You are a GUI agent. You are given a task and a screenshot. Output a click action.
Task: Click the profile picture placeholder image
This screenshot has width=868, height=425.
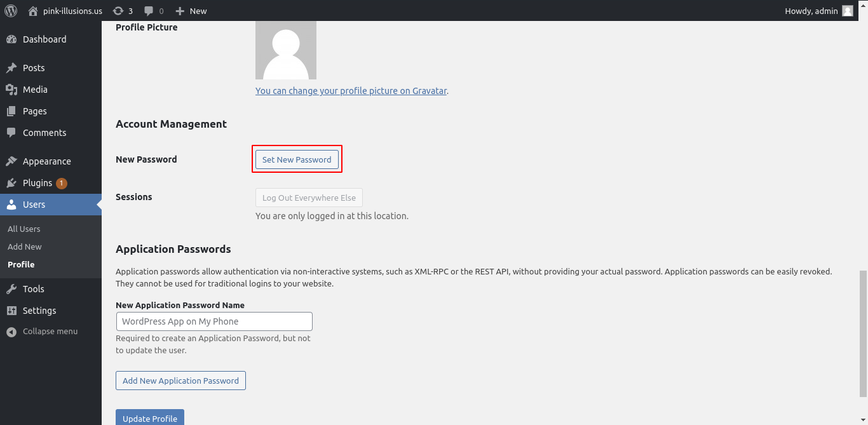point(286,50)
